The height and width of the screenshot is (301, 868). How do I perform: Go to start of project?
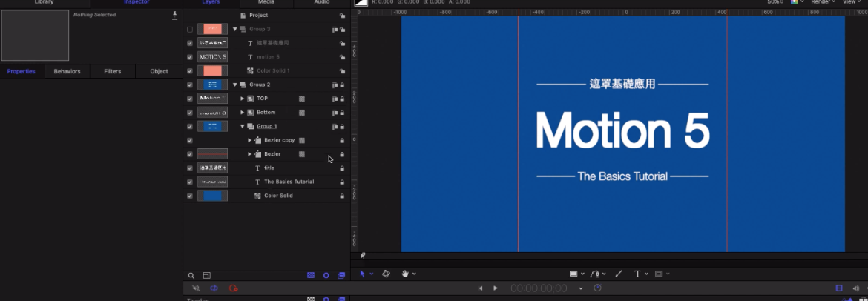point(481,288)
